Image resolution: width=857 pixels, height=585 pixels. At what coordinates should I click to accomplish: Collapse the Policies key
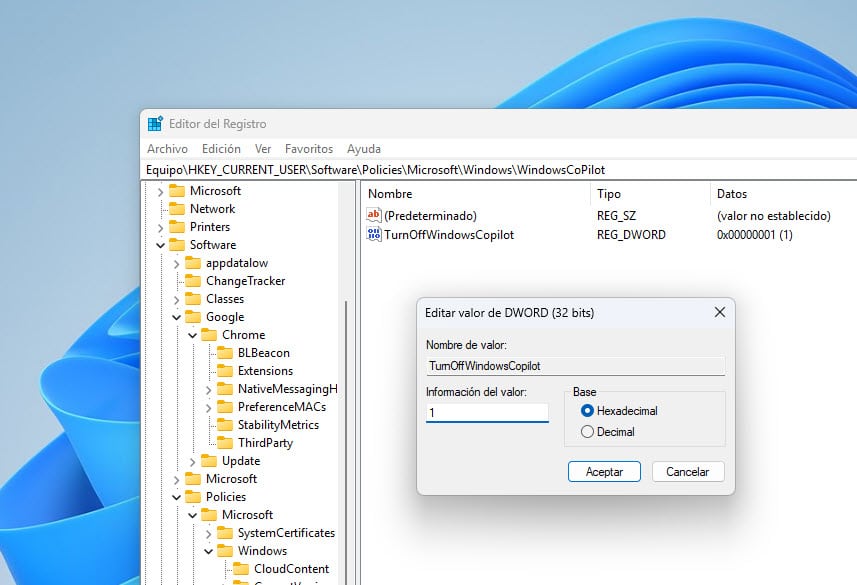[x=176, y=498]
